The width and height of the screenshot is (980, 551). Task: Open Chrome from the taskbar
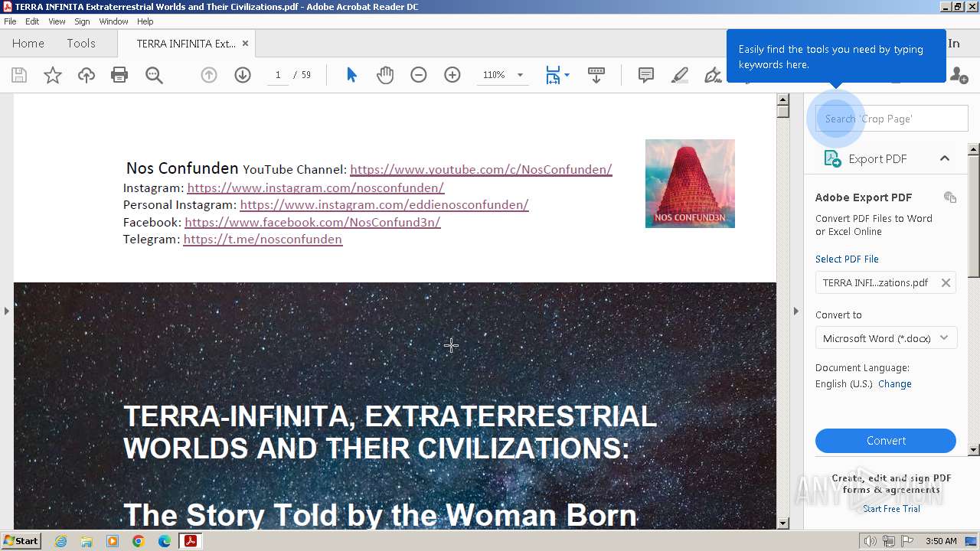pyautogui.click(x=138, y=541)
